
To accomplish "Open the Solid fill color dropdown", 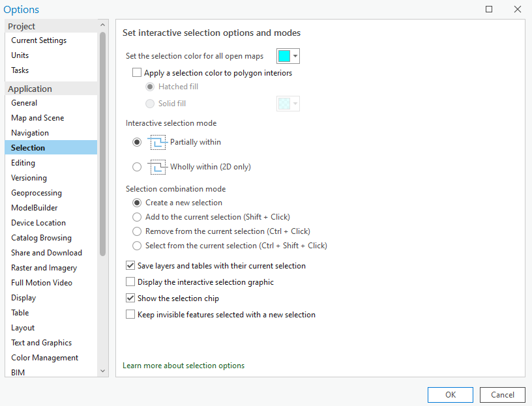I will pyautogui.click(x=295, y=103).
